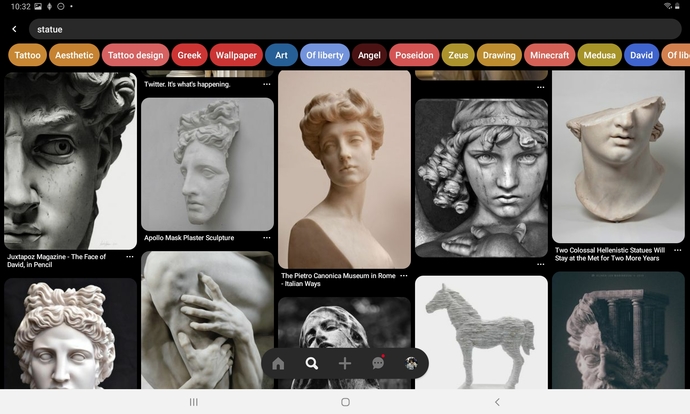Select the Wallpaper filter chip
Image resolution: width=690 pixels, height=414 pixels.
236,55
